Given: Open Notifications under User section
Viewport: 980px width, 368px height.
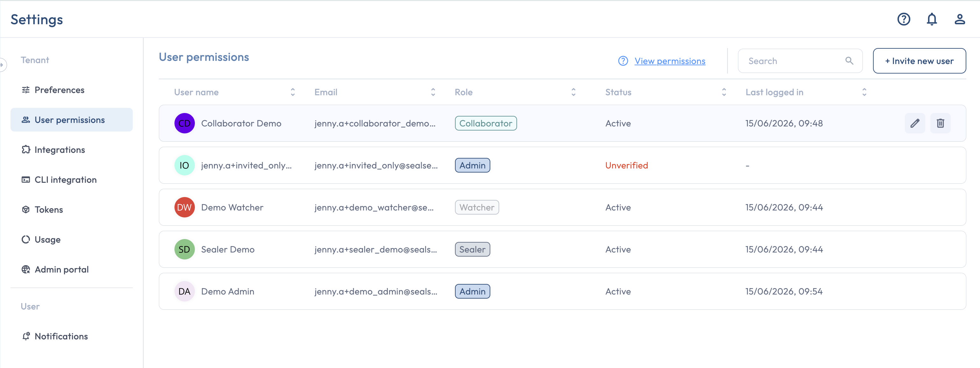Looking at the screenshot, I should pyautogui.click(x=72, y=336).
